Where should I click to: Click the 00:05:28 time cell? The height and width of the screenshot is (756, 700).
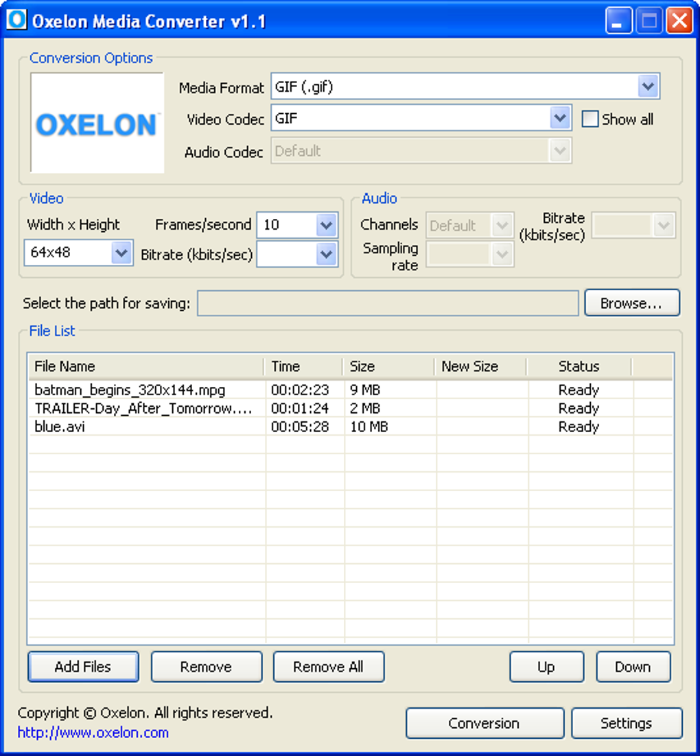tap(300, 427)
